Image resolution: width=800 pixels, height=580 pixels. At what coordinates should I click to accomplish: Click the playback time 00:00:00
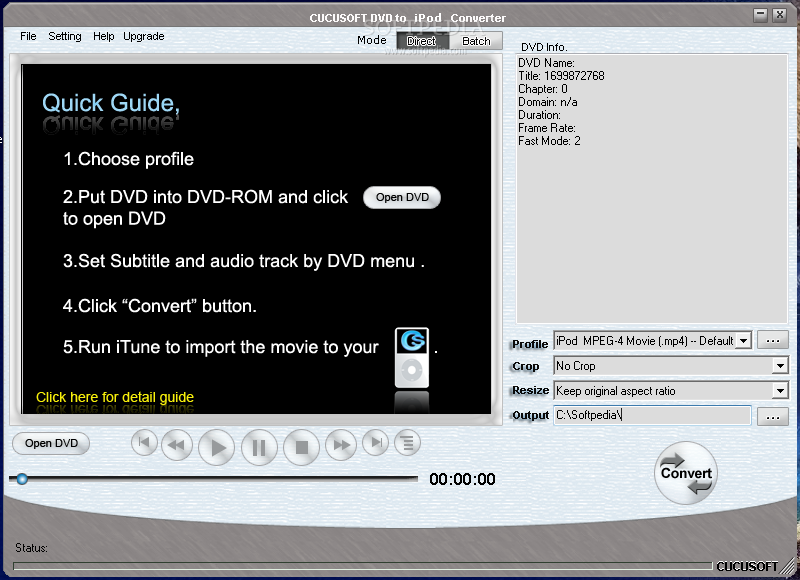[462, 479]
